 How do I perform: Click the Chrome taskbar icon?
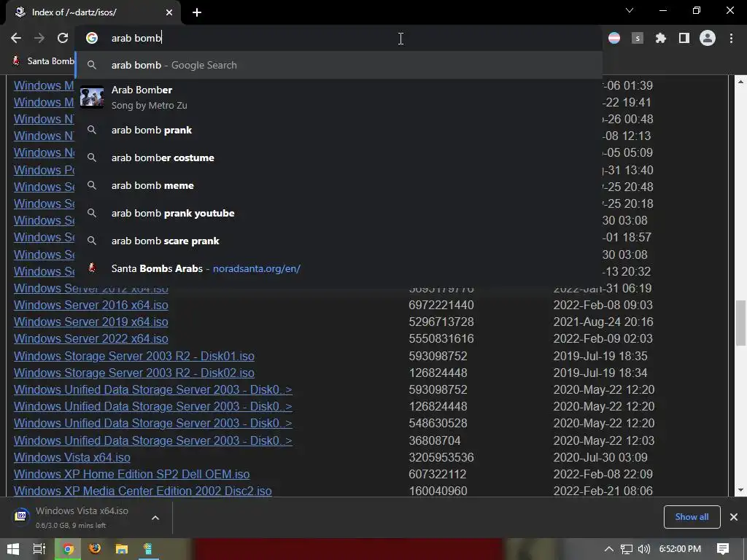point(68,549)
